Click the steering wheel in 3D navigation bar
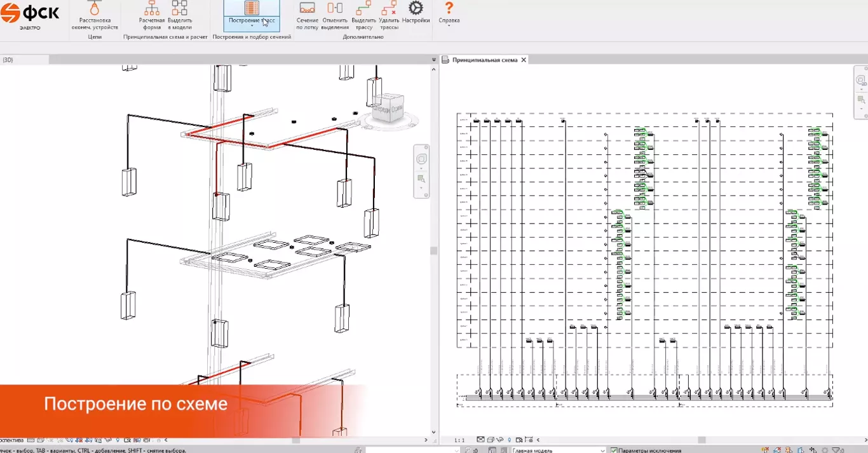The height and width of the screenshot is (453, 868). click(421, 159)
